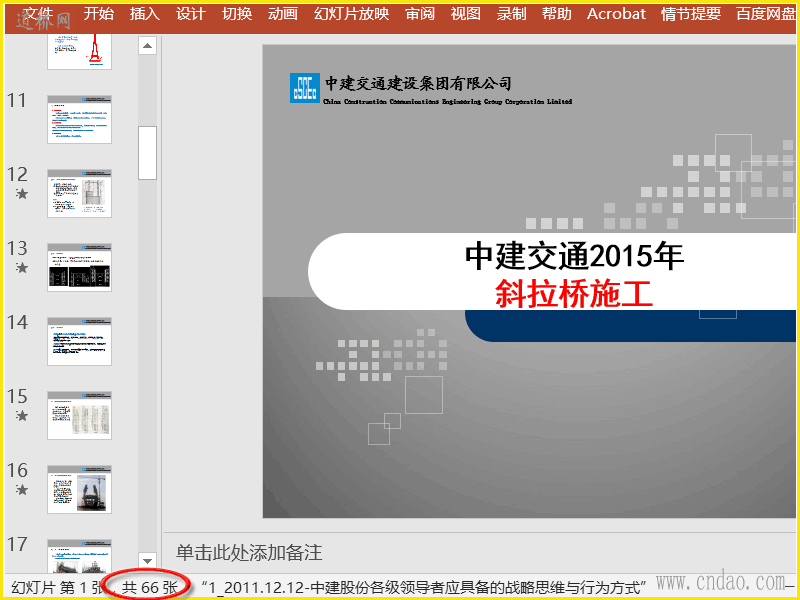The image size is (800, 600).
Task: Switch to the 动画 ribbon tab
Action: 283,14
